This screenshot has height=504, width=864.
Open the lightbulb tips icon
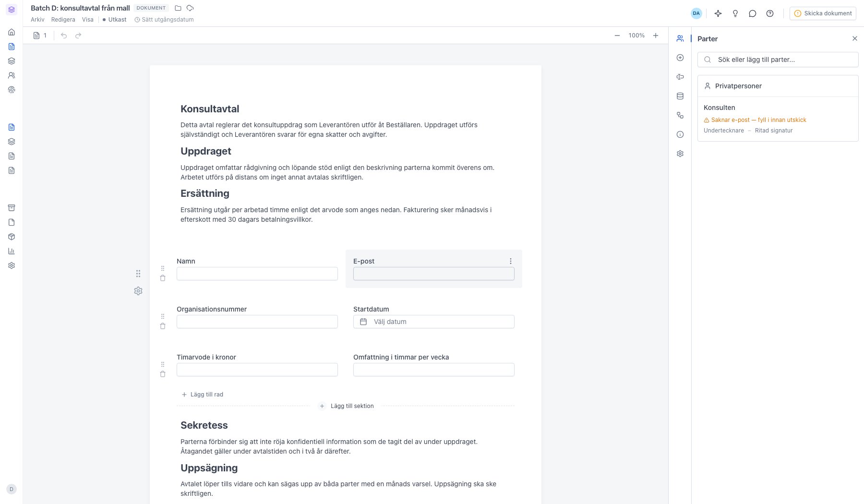pos(735,13)
